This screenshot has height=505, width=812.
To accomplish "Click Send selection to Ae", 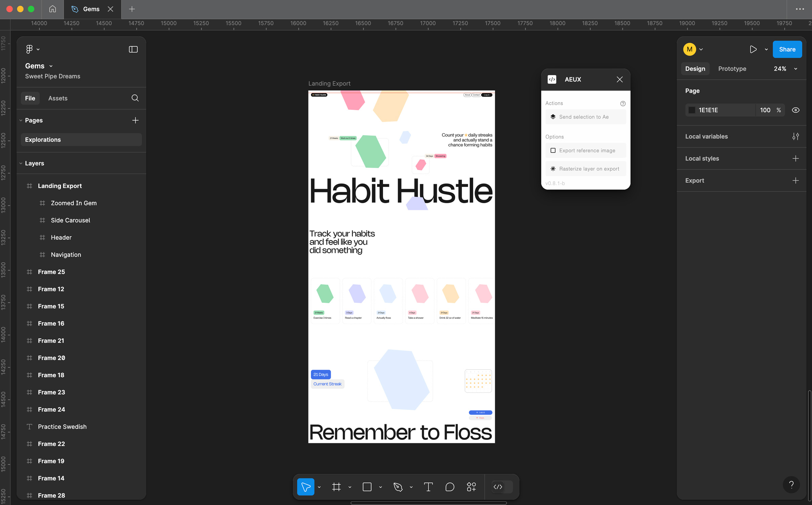I will 585,117.
